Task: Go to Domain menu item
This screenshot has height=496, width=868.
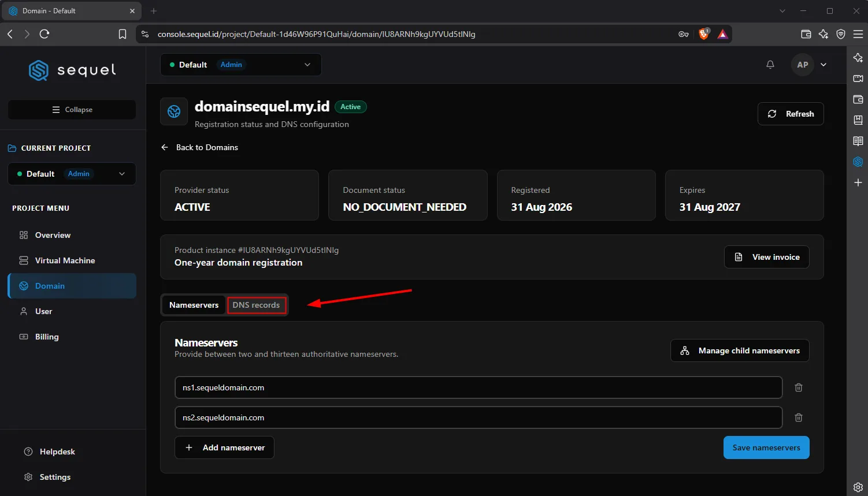Action: tap(72, 286)
